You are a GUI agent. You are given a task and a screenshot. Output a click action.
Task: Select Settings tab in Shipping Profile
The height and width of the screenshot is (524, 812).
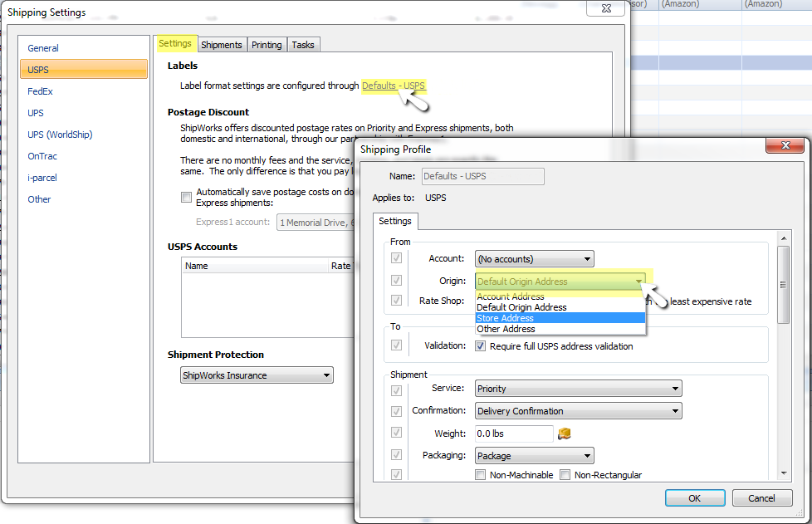point(395,221)
